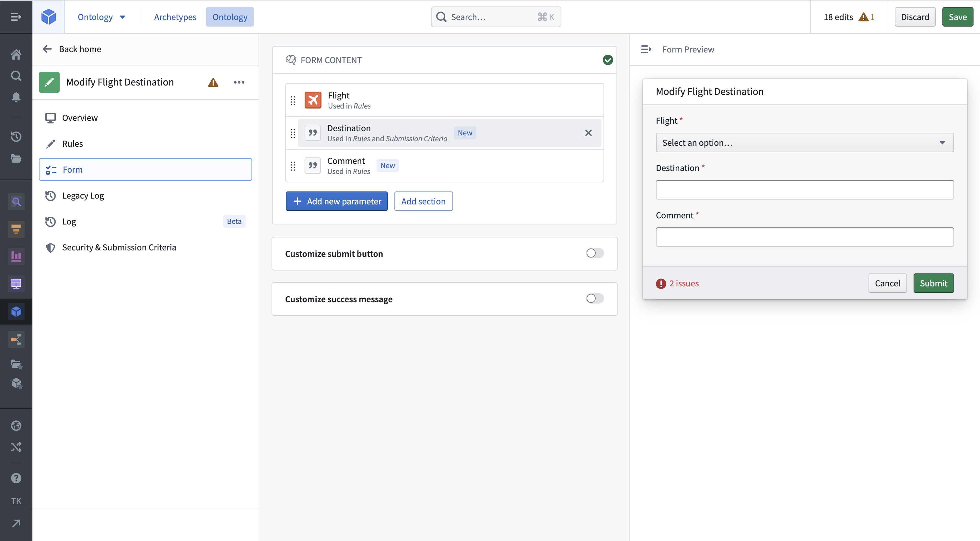The image size is (980, 541).
Task: Open the 2 issues indicator
Action: click(x=677, y=283)
